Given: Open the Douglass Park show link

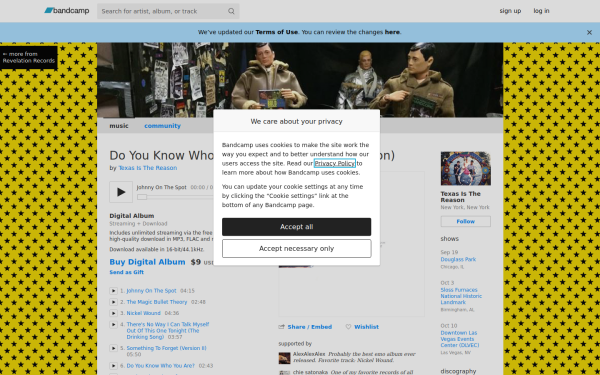Looking at the screenshot, I should click(458, 259).
